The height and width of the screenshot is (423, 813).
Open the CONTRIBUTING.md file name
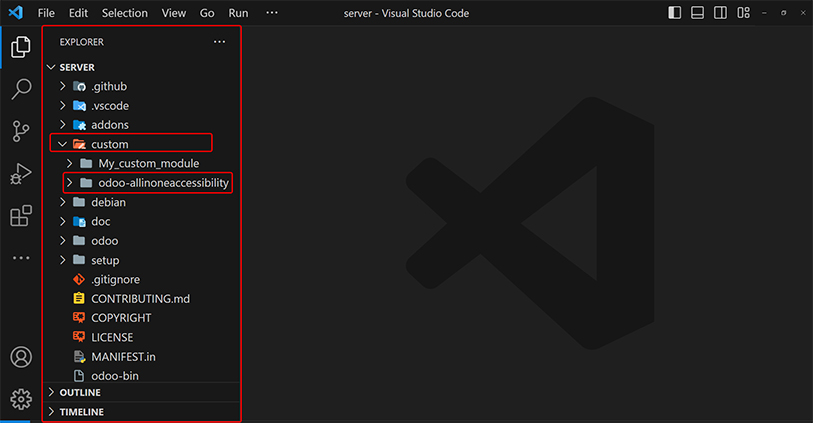[141, 299]
